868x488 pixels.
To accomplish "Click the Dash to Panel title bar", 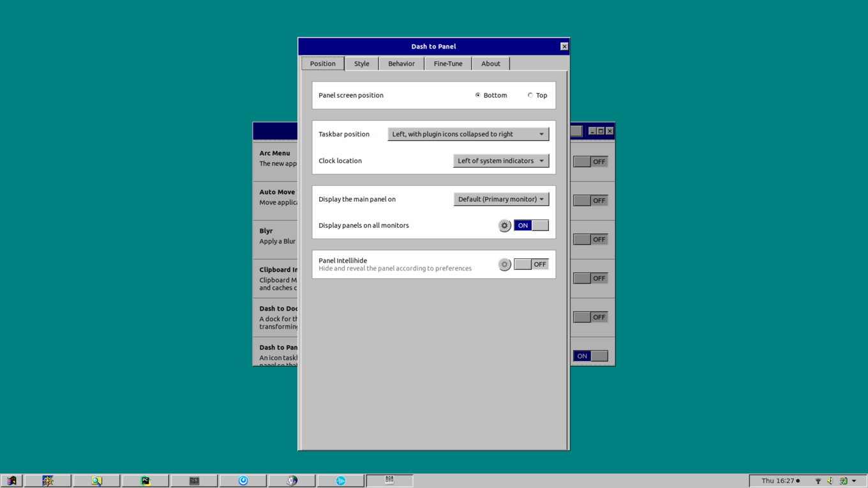I will pos(433,47).
